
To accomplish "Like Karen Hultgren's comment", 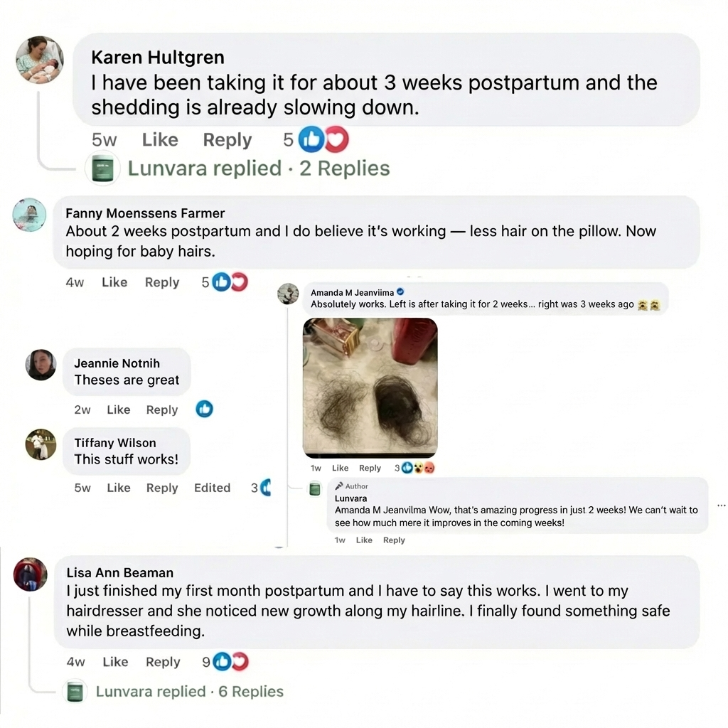I will click(x=160, y=139).
